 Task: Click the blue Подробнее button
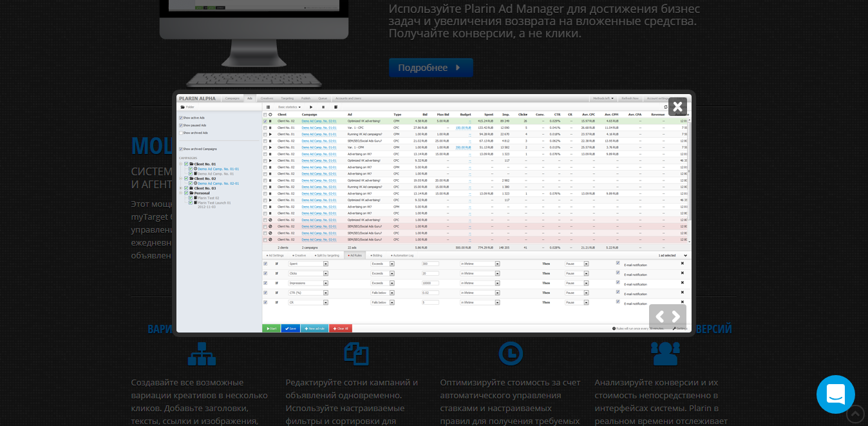coord(430,68)
